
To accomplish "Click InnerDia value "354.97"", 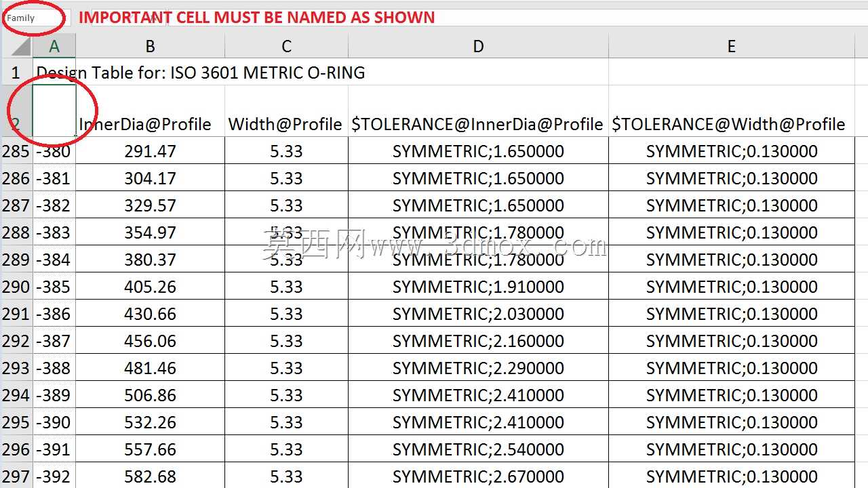I will (150, 232).
